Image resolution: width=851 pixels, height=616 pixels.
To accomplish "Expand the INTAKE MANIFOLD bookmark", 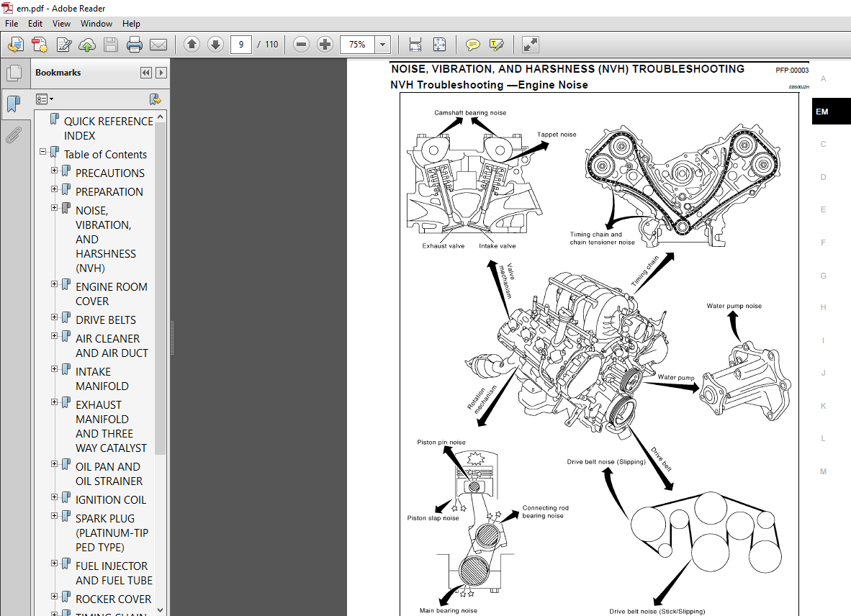I will [54, 368].
